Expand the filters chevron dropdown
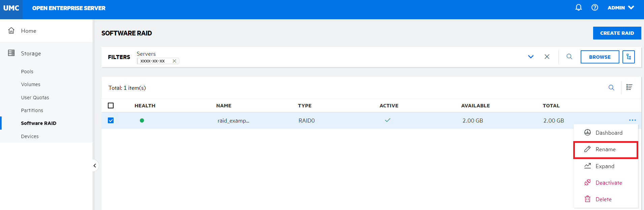Image resolution: width=644 pixels, height=210 pixels. click(530, 57)
